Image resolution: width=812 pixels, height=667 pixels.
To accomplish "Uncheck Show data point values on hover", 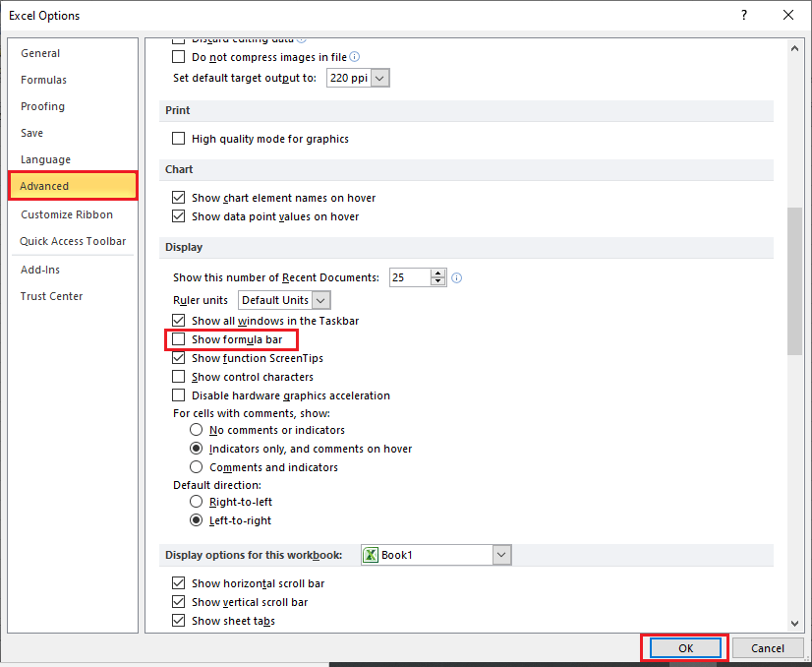I will (178, 215).
